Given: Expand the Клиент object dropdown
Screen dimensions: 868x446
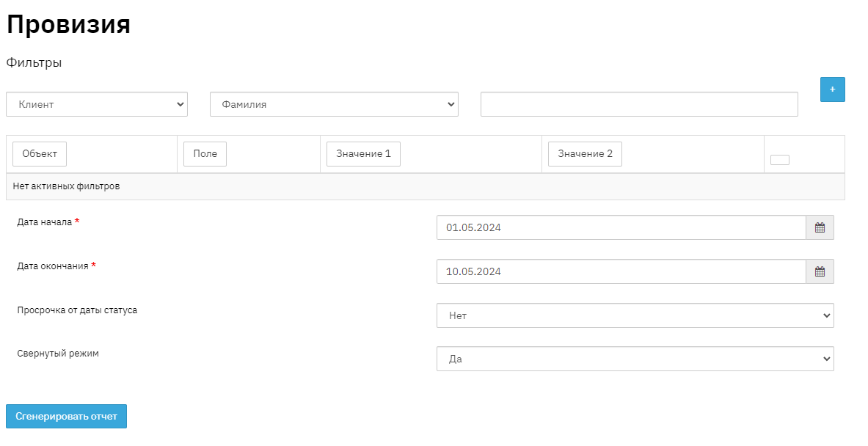Looking at the screenshot, I should click(97, 104).
